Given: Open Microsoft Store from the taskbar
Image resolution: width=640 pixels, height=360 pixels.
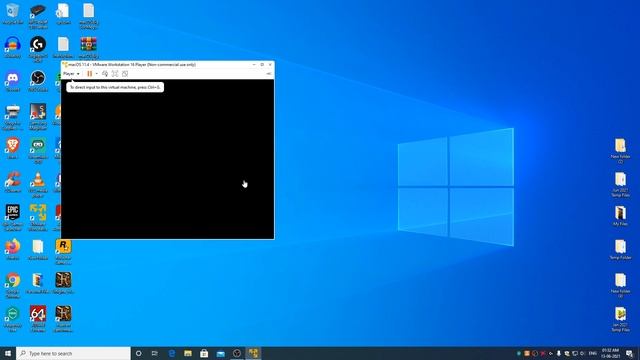Looking at the screenshot, I should 204,353.
